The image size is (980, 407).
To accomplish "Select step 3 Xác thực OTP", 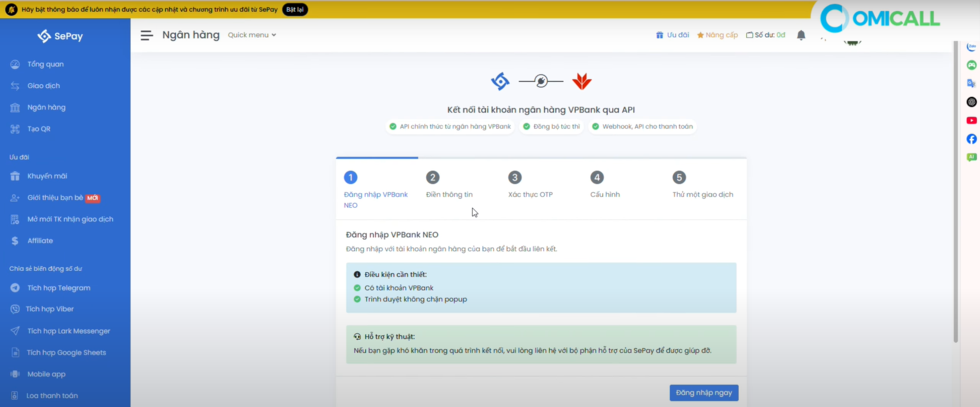I will [530, 185].
